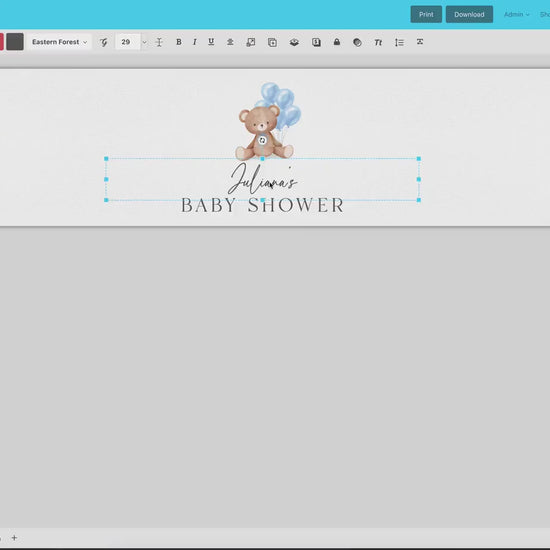Toggle underline formatting
Image resolution: width=550 pixels, height=550 pixels.
(x=211, y=42)
